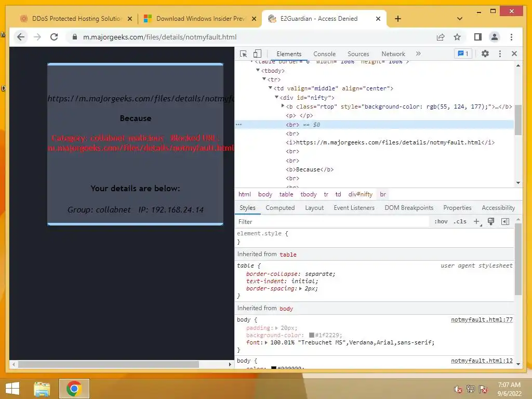The image size is (532, 399).
Task: Expand the b class rtop node
Action: pos(283,106)
